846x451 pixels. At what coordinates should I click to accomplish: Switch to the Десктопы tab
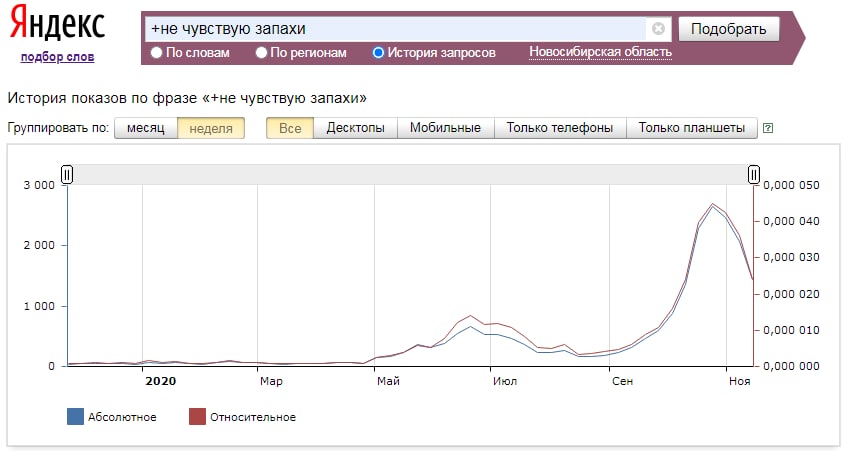[x=356, y=128]
